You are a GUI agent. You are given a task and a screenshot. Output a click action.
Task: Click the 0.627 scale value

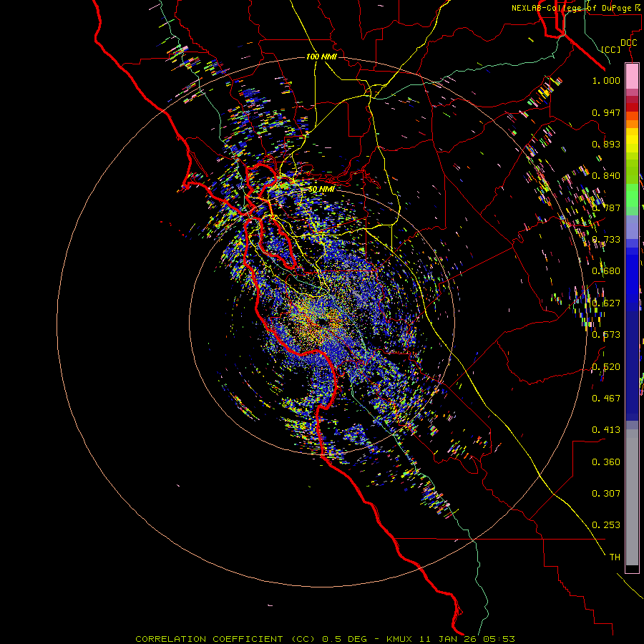coord(606,303)
